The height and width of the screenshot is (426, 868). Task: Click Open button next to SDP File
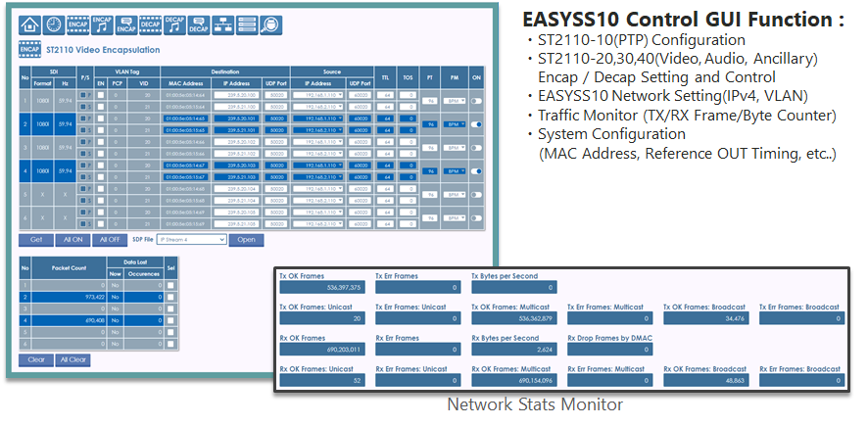[246, 240]
